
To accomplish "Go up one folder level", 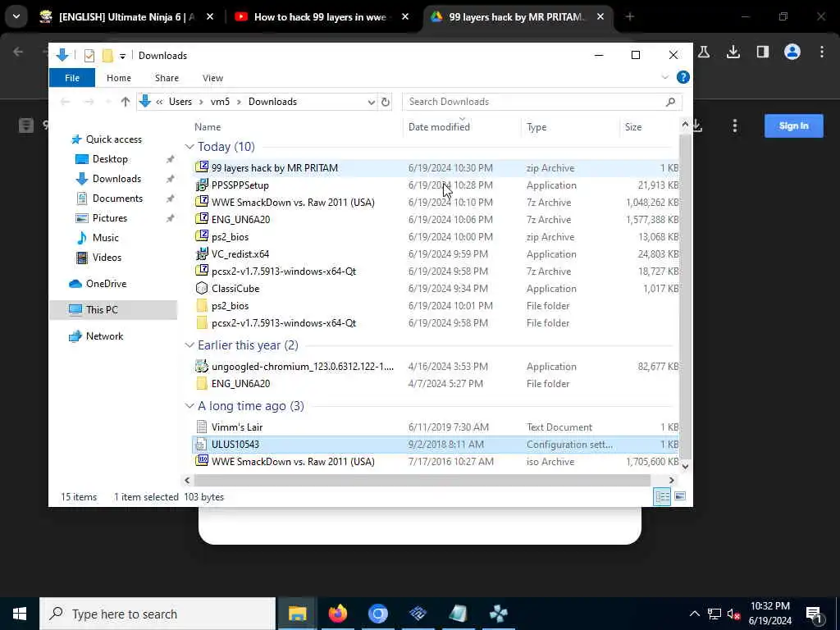I will (126, 102).
